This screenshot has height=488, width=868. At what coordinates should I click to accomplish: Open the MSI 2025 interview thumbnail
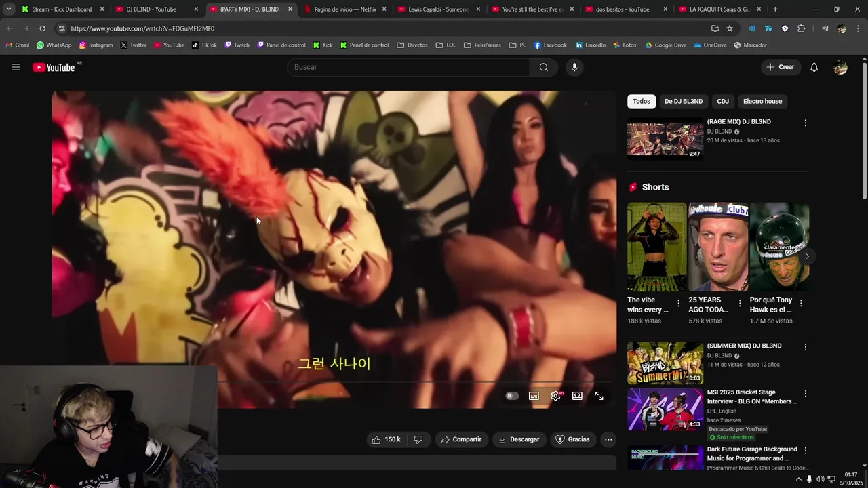[x=665, y=409]
